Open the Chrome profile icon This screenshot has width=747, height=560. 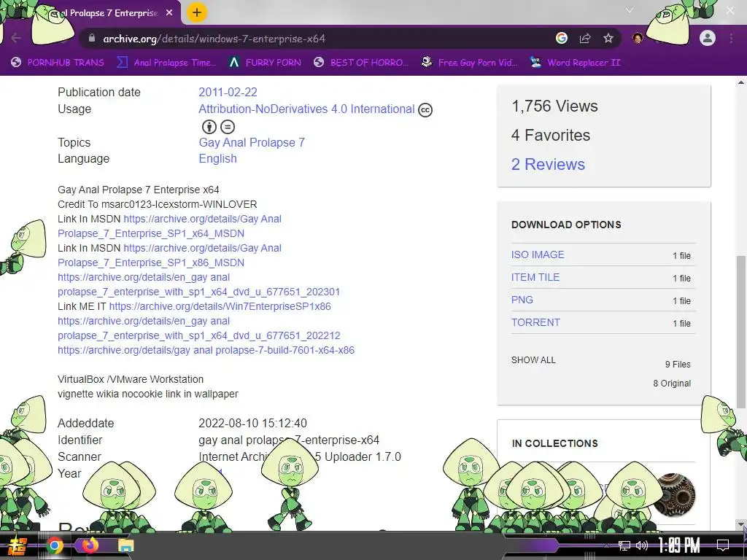tap(708, 38)
